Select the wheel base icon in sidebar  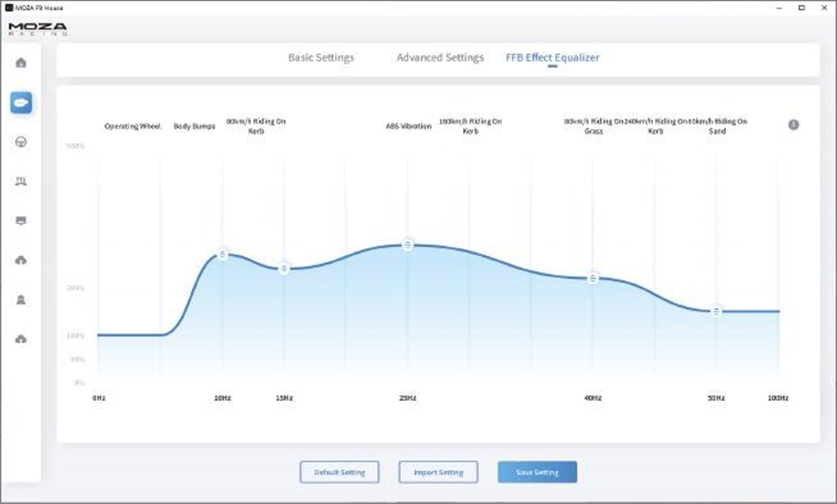click(21, 103)
